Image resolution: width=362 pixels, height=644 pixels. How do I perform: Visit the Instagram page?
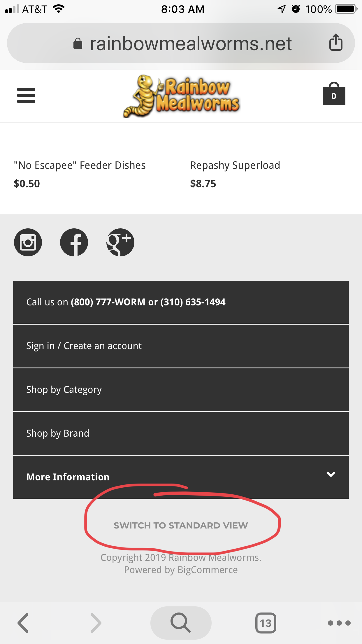pos(28,242)
